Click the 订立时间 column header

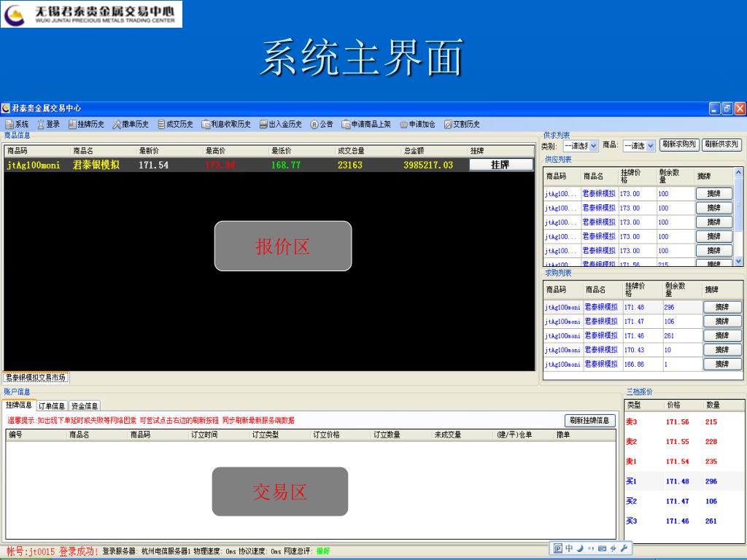(x=219, y=435)
